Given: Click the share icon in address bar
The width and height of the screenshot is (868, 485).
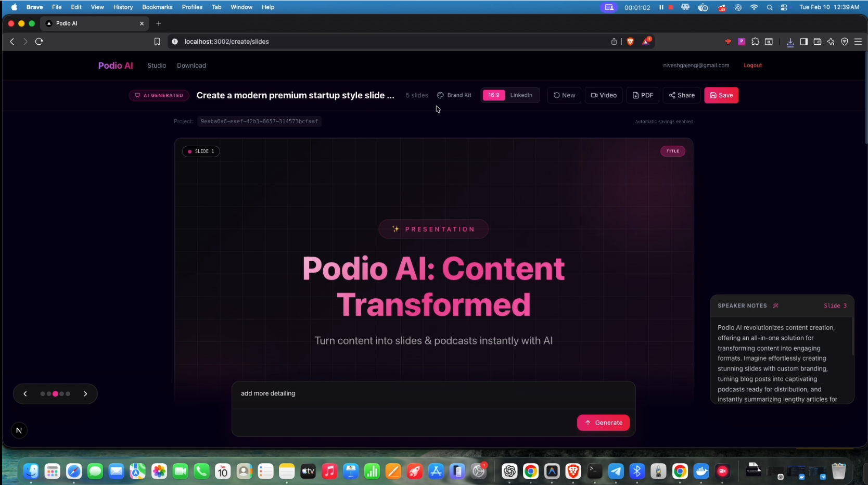Looking at the screenshot, I should (x=614, y=42).
